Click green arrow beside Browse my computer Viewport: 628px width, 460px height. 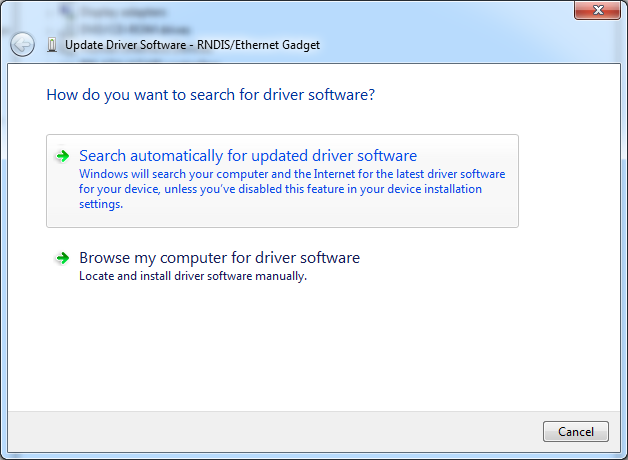click(x=62, y=258)
